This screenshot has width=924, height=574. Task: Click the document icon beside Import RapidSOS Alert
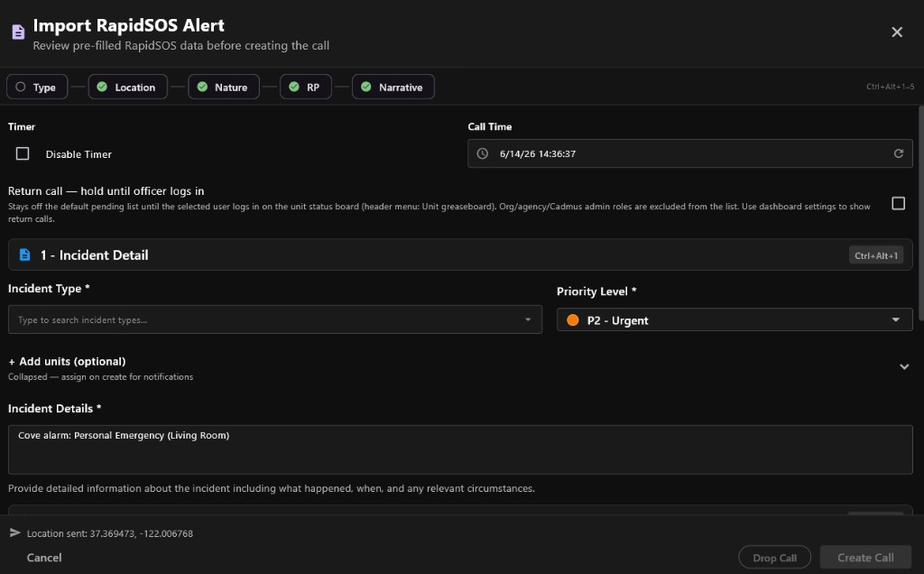[18, 32]
